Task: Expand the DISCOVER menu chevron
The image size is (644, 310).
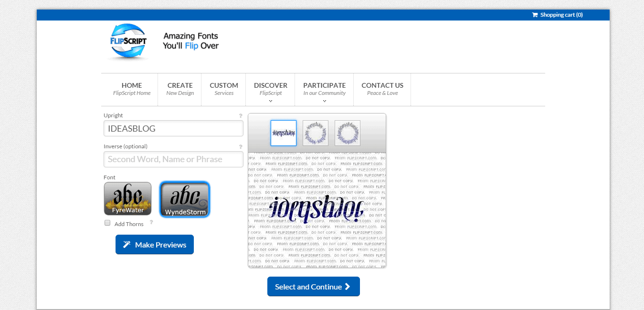Action: pos(271,101)
